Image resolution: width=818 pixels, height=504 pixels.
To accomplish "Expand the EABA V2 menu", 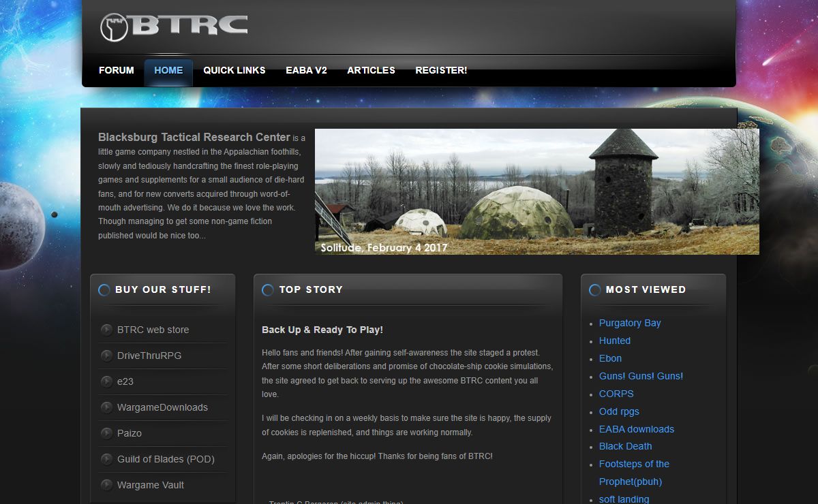I will pos(306,70).
